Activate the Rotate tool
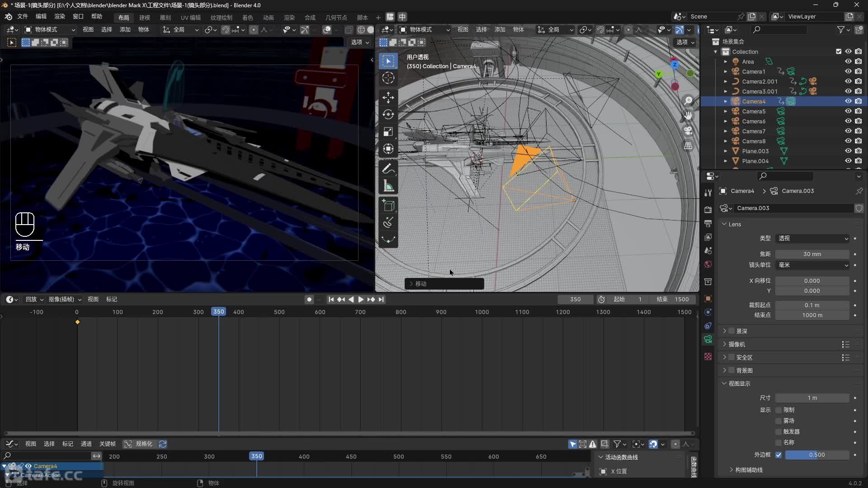The height and width of the screenshot is (488, 868). [x=388, y=114]
